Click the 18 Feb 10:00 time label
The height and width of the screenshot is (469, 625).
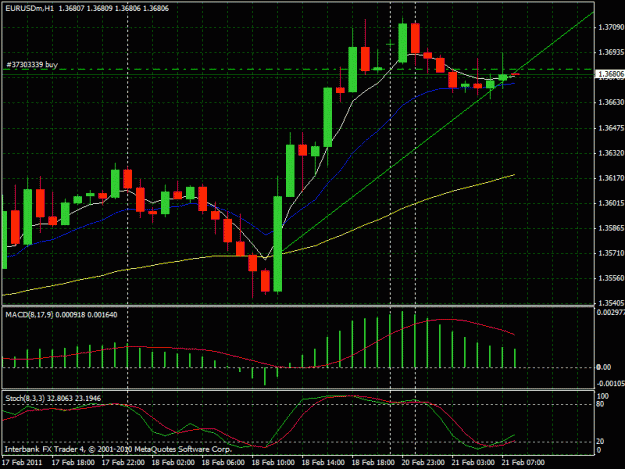[x=273, y=463]
